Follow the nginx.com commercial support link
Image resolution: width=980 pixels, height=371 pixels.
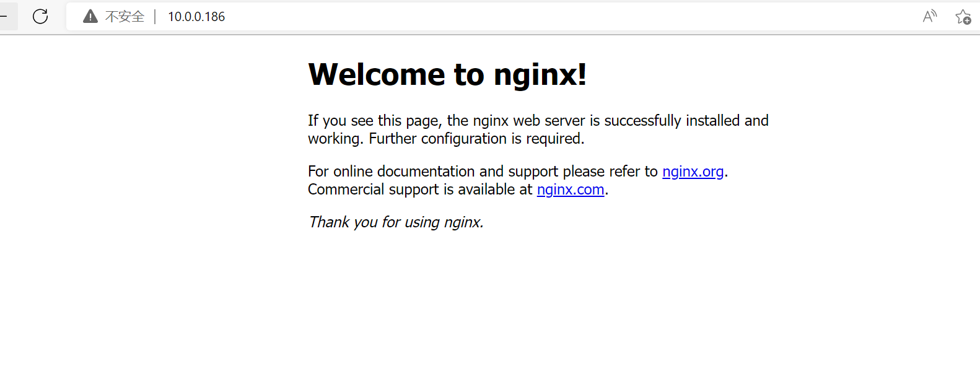pos(570,190)
